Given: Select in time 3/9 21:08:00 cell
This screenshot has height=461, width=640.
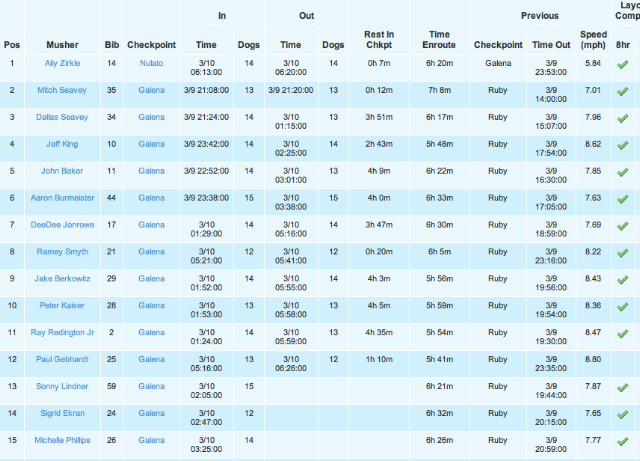Looking at the screenshot, I should coord(206,90).
